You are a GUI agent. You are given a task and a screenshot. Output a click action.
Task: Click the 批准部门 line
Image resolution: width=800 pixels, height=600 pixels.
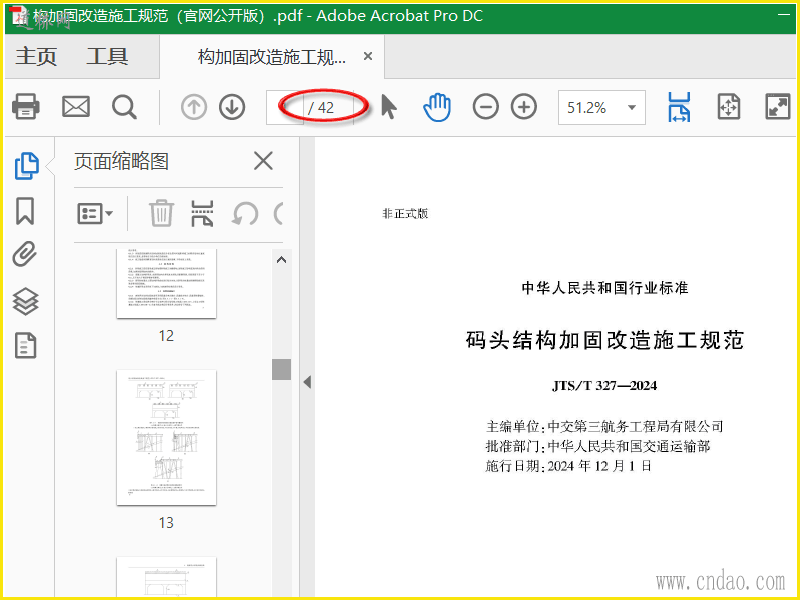[x=598, y=446]
